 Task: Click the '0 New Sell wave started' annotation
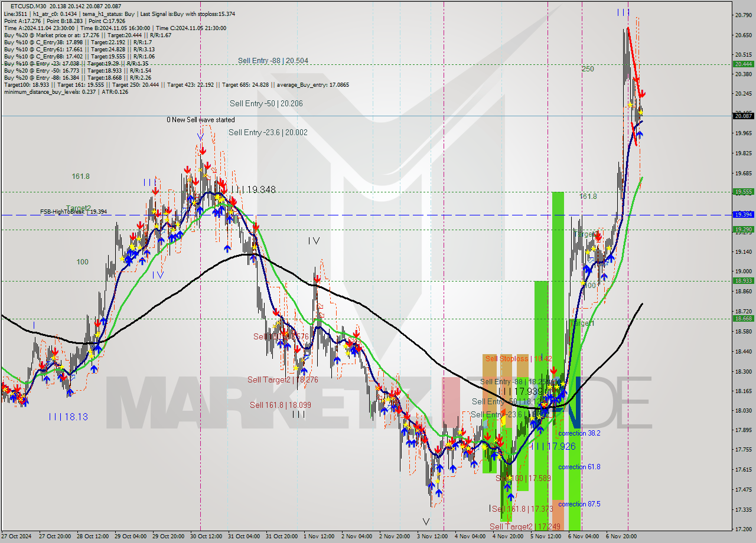[x=200, y=120]
